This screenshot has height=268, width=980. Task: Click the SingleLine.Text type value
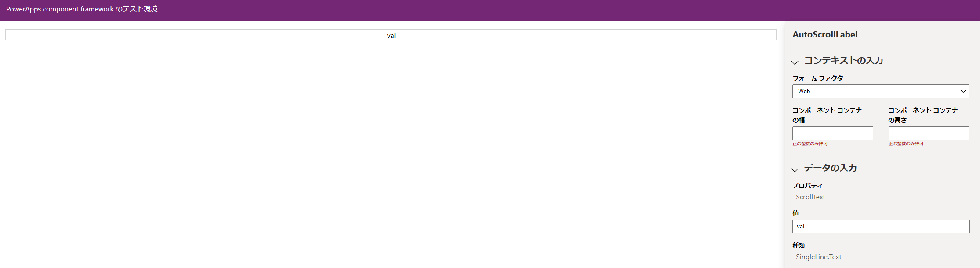click(818, 257)
